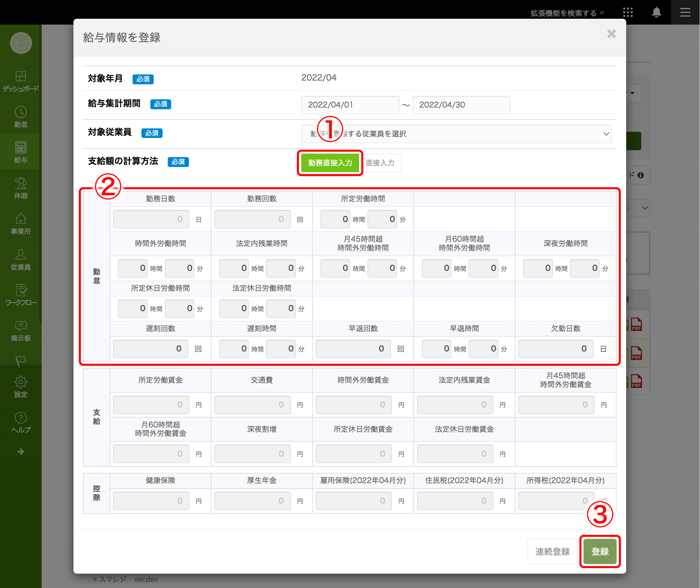Click the 法定内残業時間 minutes field
The height and width of the screenshot is (588, 700).
[281, 268]
